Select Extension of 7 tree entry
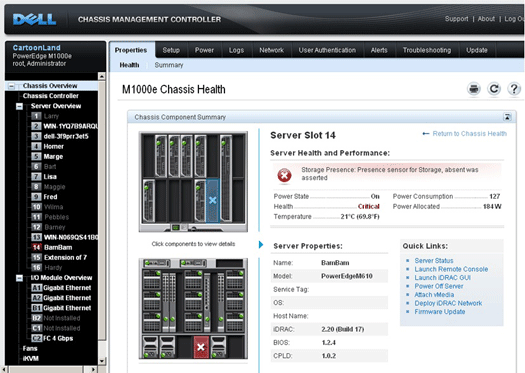Image resolution: width=525 pixels, height=373 pixels. point(65,257)
